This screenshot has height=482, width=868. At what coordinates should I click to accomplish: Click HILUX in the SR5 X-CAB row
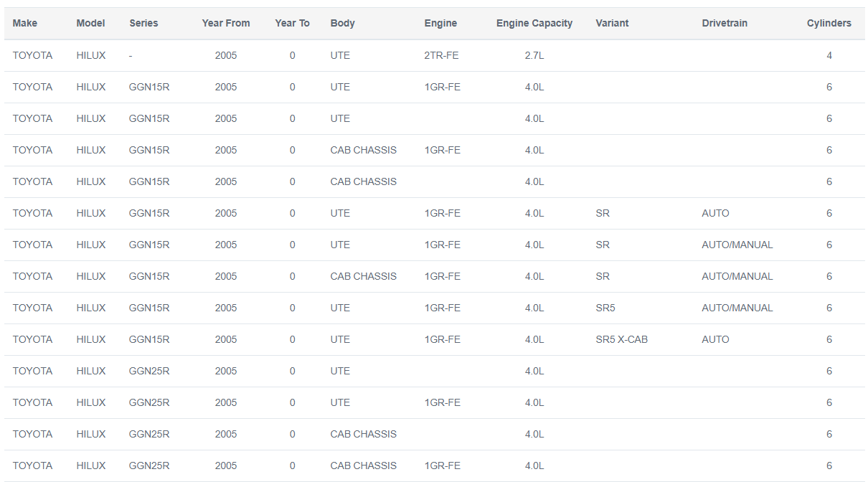pyautogui.click(x=91, y=339)
